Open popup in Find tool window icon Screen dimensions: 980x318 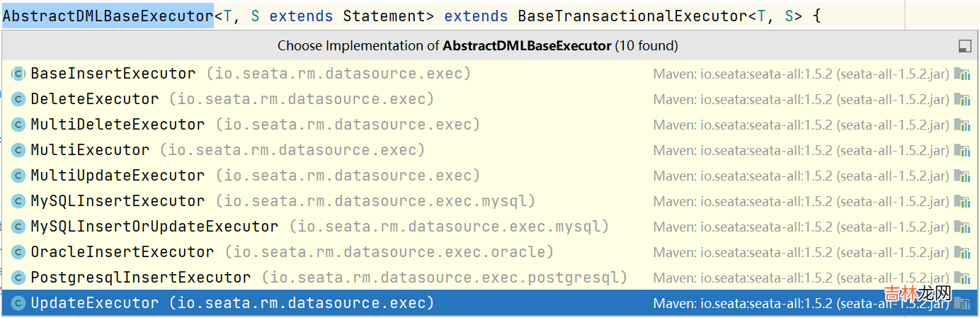point(964,46)
